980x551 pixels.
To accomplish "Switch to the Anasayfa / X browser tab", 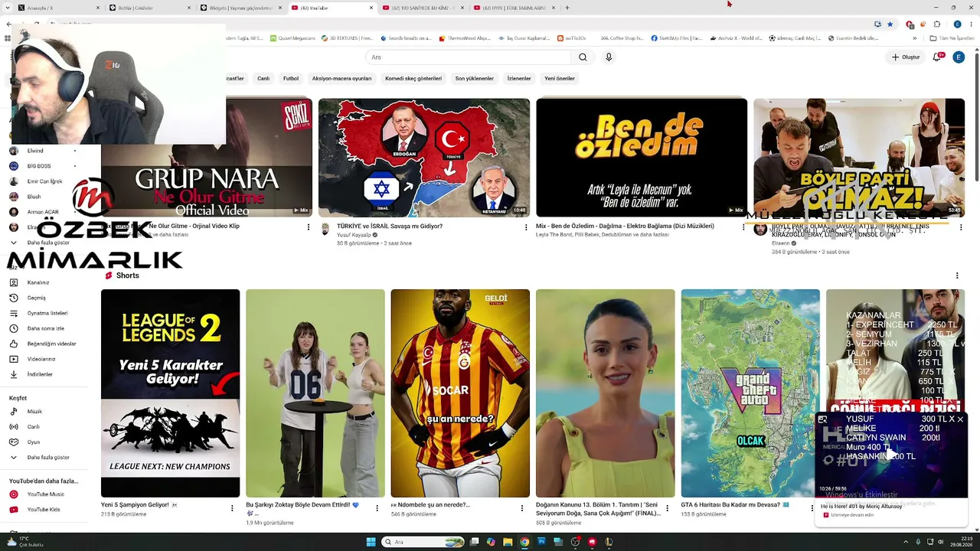I will pyautogui.click(x=58, y=8).
